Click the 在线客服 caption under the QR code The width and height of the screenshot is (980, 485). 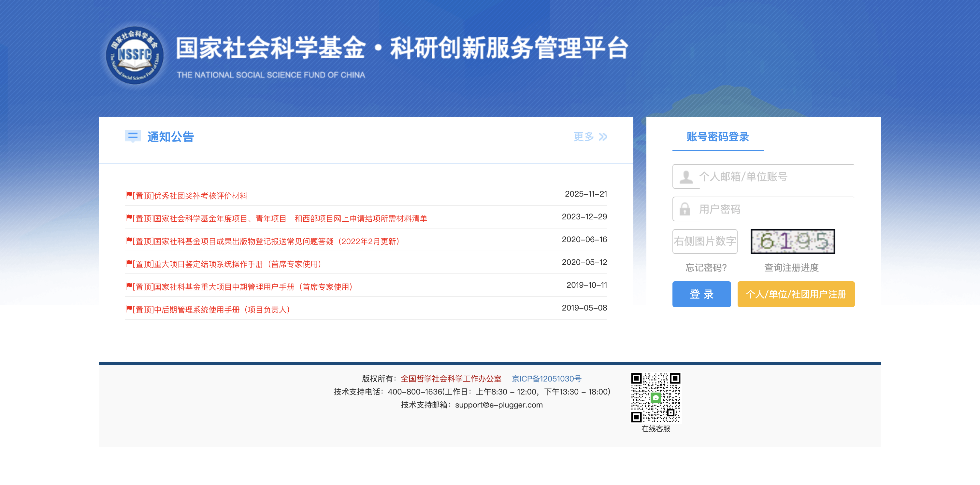[656, 429]
